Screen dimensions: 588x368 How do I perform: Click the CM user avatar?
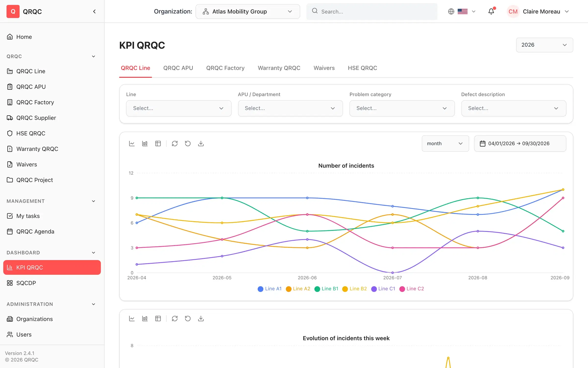pos(513,12)
